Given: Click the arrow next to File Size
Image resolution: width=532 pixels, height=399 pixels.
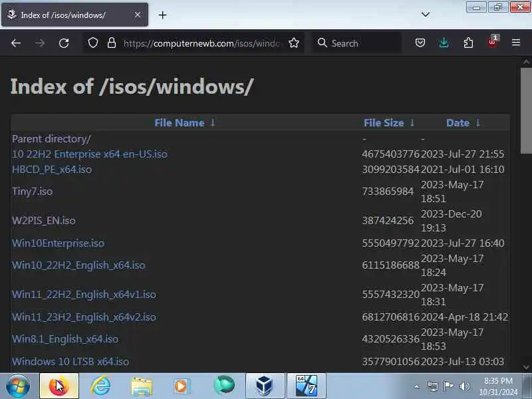Looking at the screenshot, I should 412,122.
